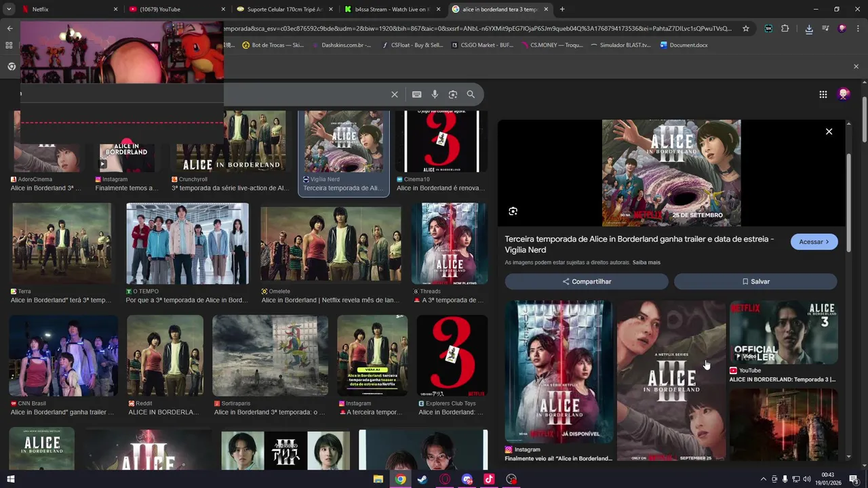The height and width of the screenshot is (488, 868).
Task: Open a new browser tab
Action: pos(562,9)
